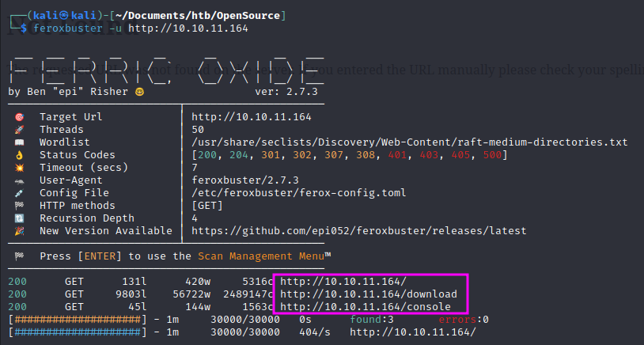Viewport: 644px width, 345px height.
Task: Click the http://10.10.11.164/console result URL
Action: point(366,307)
